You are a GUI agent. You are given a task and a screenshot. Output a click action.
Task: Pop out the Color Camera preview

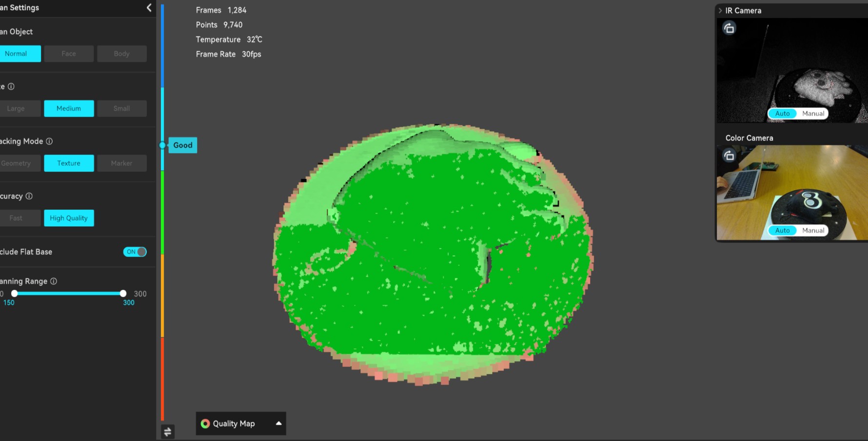729,156
